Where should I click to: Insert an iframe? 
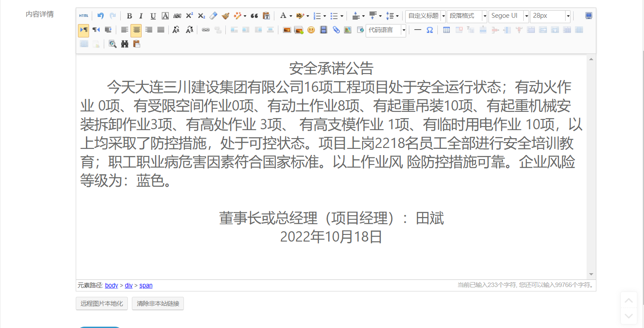coord(360,30)
